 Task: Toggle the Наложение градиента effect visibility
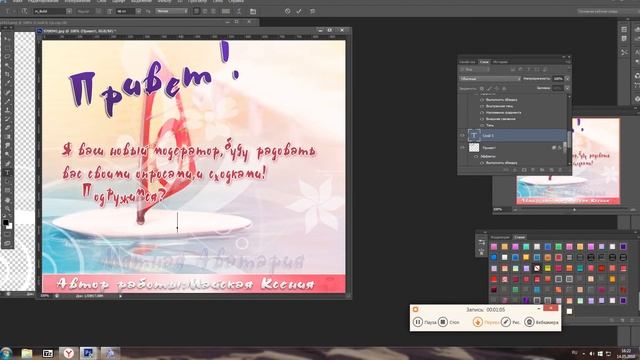pos(482,113)
